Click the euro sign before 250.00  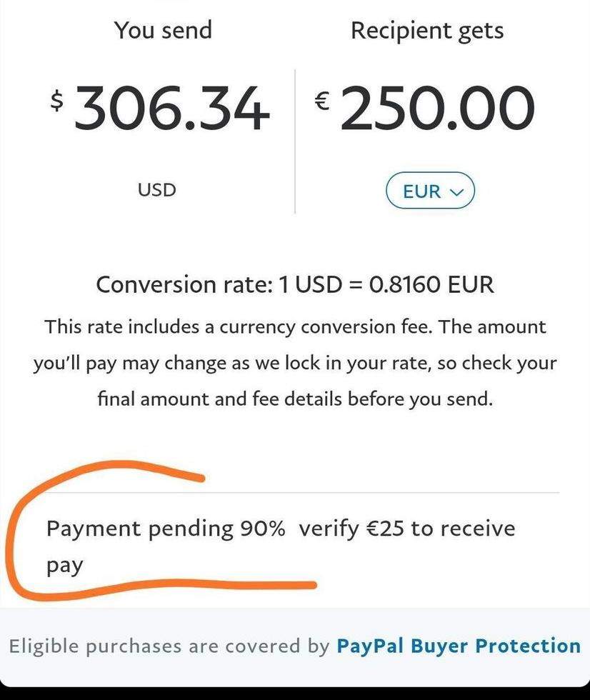tap(323, 101)
